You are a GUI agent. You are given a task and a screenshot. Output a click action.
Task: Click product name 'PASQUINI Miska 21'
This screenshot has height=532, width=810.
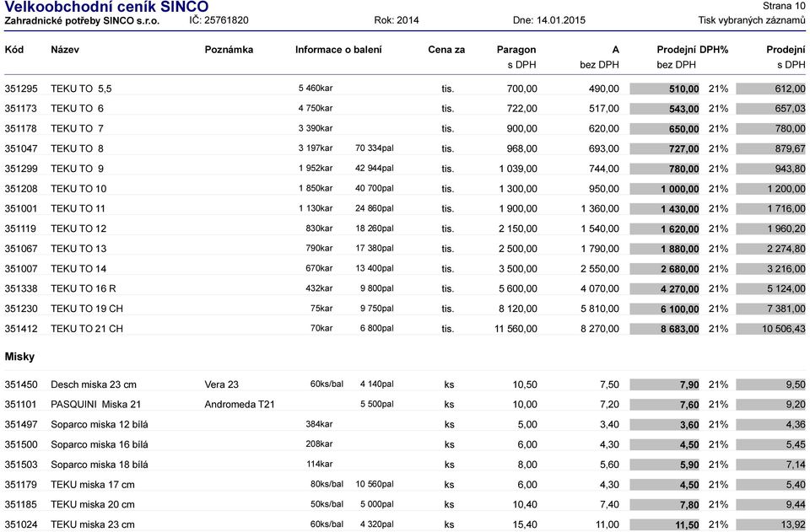click(95, 405)
